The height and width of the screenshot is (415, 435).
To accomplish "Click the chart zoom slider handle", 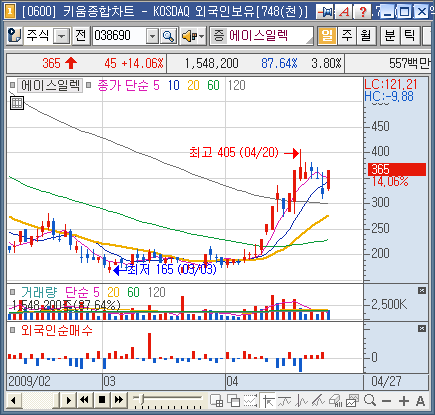I will coord(141,398).
